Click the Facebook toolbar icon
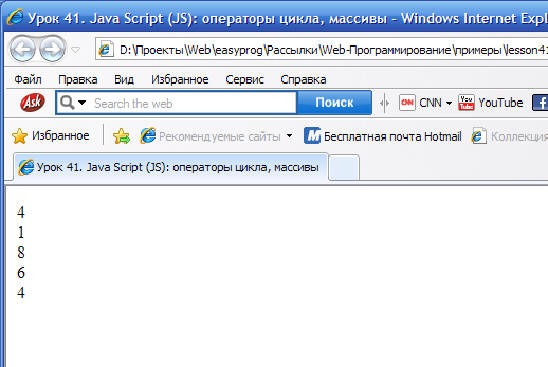This screenshot has height=367, width=548. click(x=540, y=103)
